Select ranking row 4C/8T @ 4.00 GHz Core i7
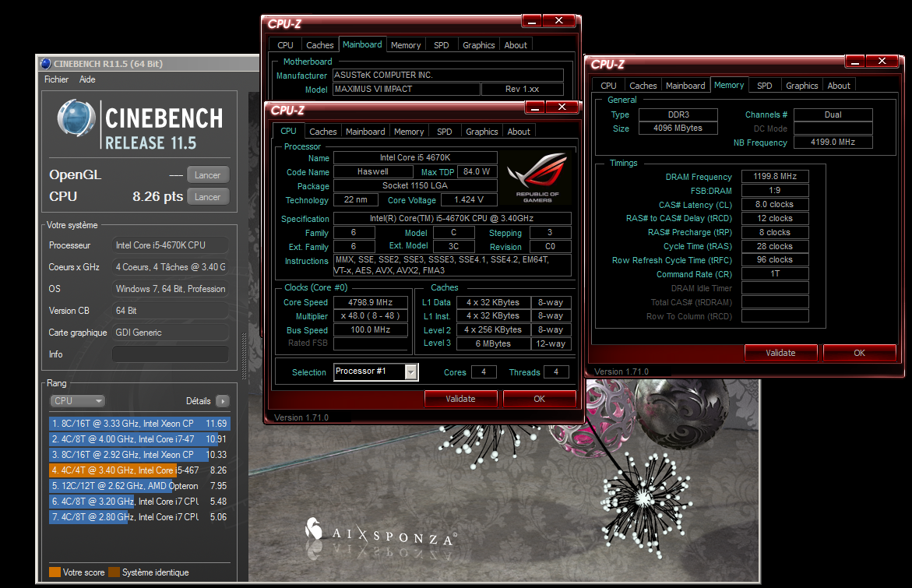The image size is (912, 588). [x=139, y=439]
